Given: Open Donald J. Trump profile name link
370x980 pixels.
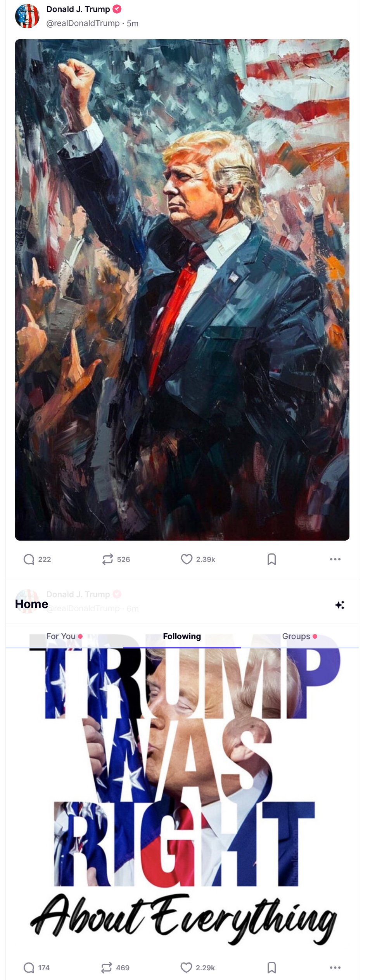Looking at the screenshot, I should point(78,9).
